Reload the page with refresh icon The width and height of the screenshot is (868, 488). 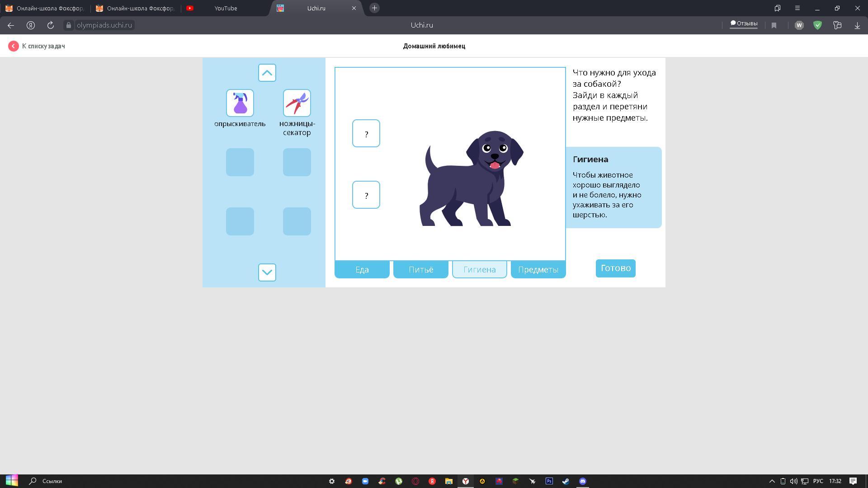click(51, 25)
